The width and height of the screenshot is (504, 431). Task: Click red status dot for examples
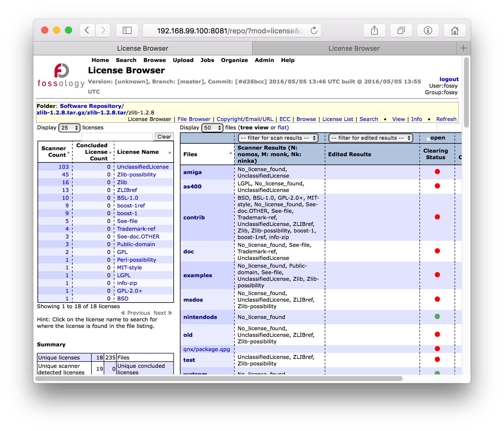(437, 275)
